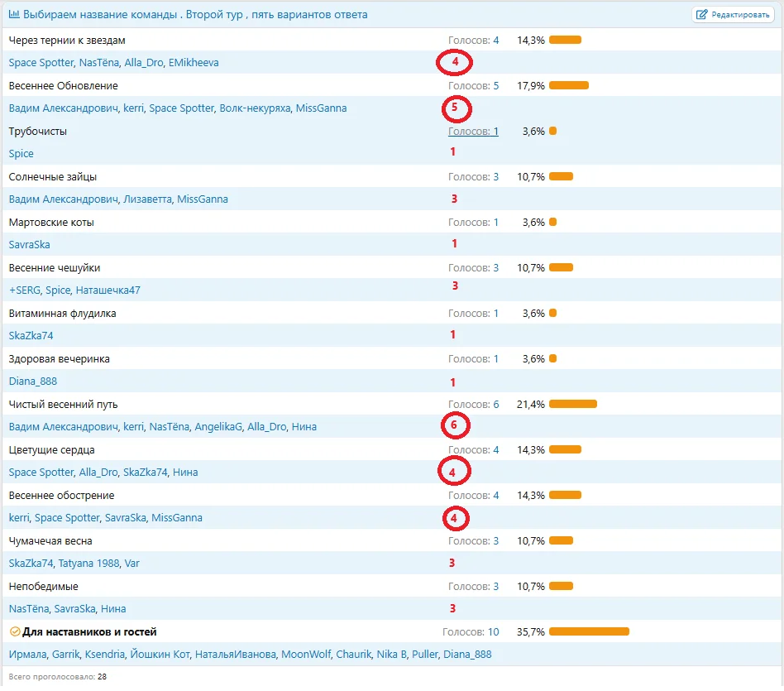784x691 pixels.
Task: Open vote count for Весеннее Обновление
Action: tap(473, 85)
